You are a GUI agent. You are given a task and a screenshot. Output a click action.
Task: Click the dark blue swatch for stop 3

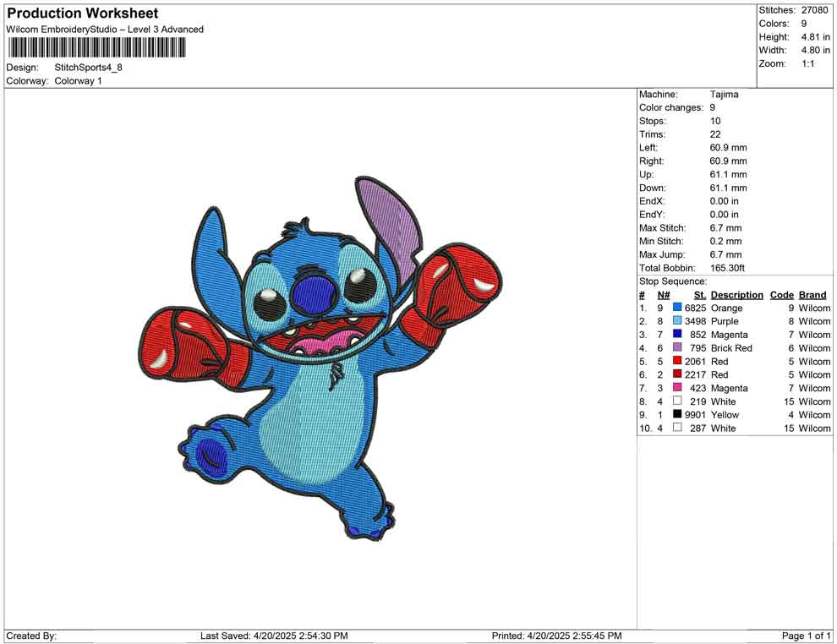(x=677, y=334)
